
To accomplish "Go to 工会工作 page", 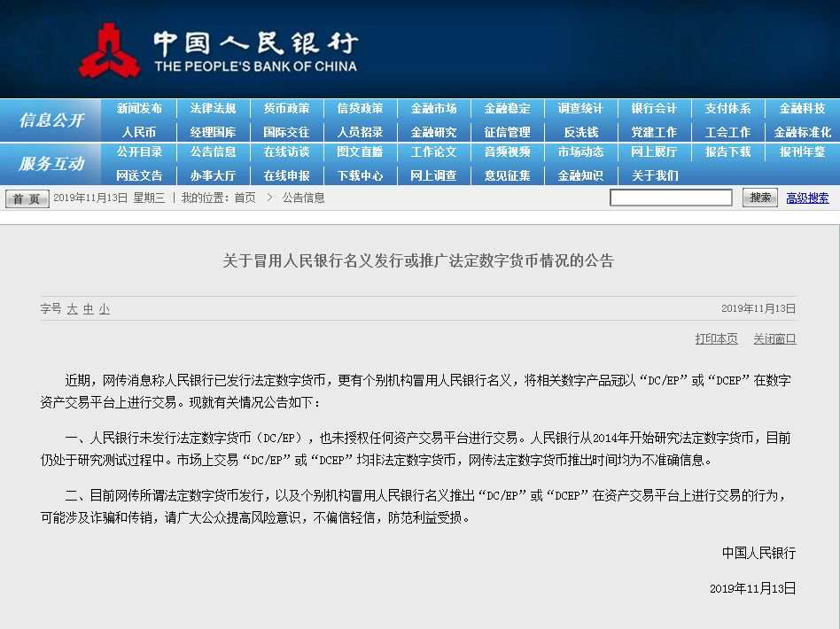I will click(x=728, y=132).
